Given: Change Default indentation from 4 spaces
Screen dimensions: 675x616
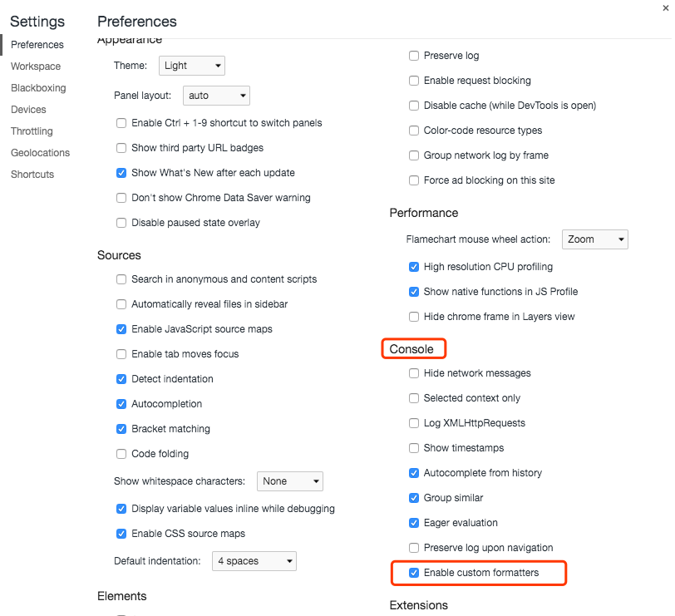Looking at the screenshot, I should tap(254, 561).
